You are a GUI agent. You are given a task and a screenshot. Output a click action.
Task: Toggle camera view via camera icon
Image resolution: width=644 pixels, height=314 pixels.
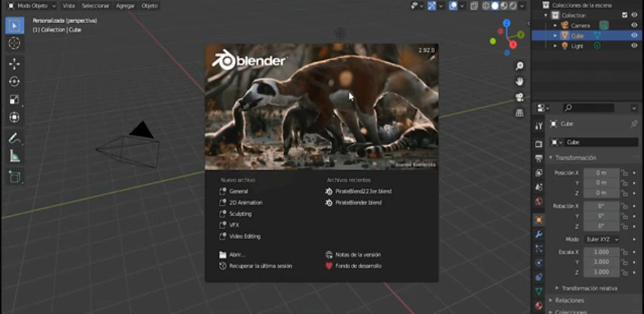519,97
